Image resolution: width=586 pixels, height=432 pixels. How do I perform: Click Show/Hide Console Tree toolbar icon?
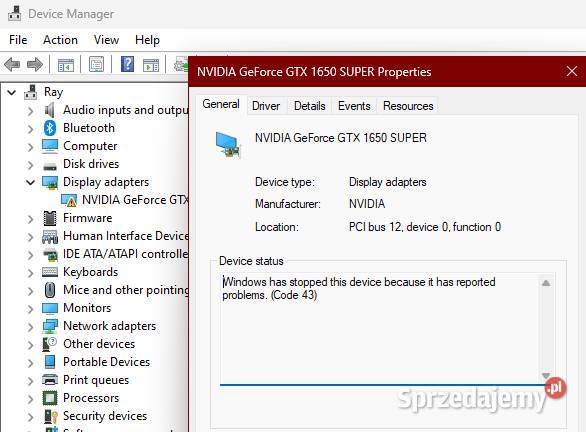click(x=66, y=65)
